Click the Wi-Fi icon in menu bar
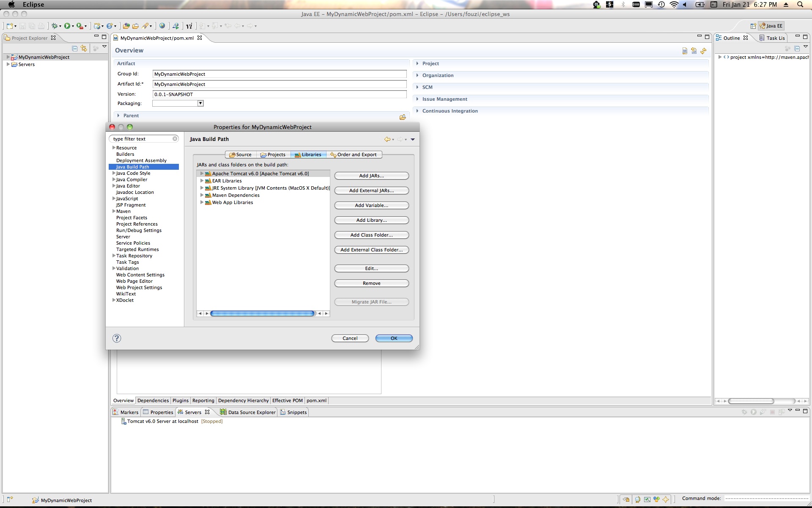This screenshot has height=508, width=812. tap(674, 5)
